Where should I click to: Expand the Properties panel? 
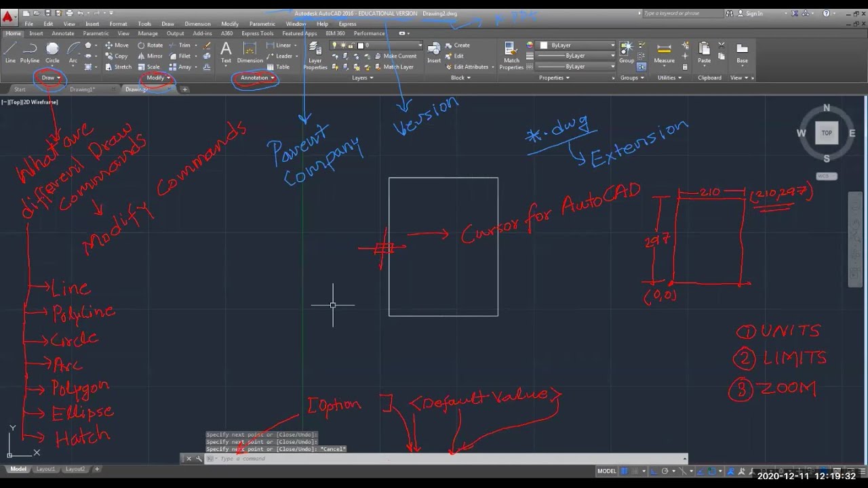point(554,78)
